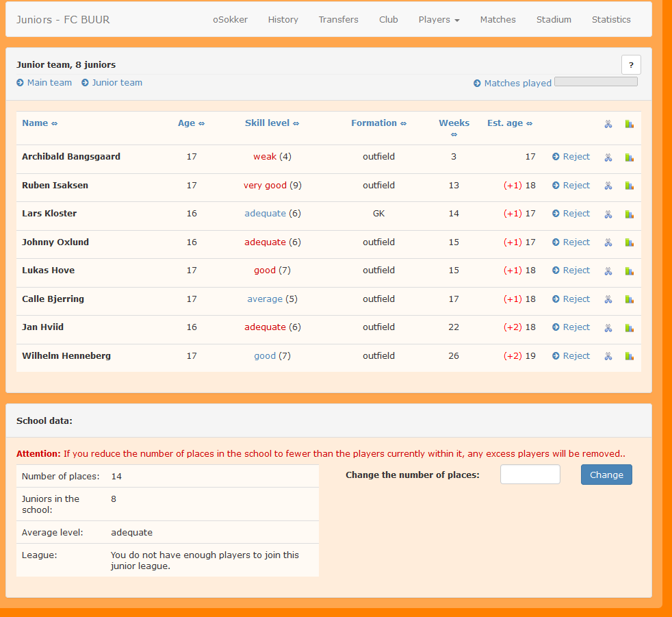Go to Transfers in navigation bar
The width and height of the screenshot is (672, 617).
click(338, 20)
